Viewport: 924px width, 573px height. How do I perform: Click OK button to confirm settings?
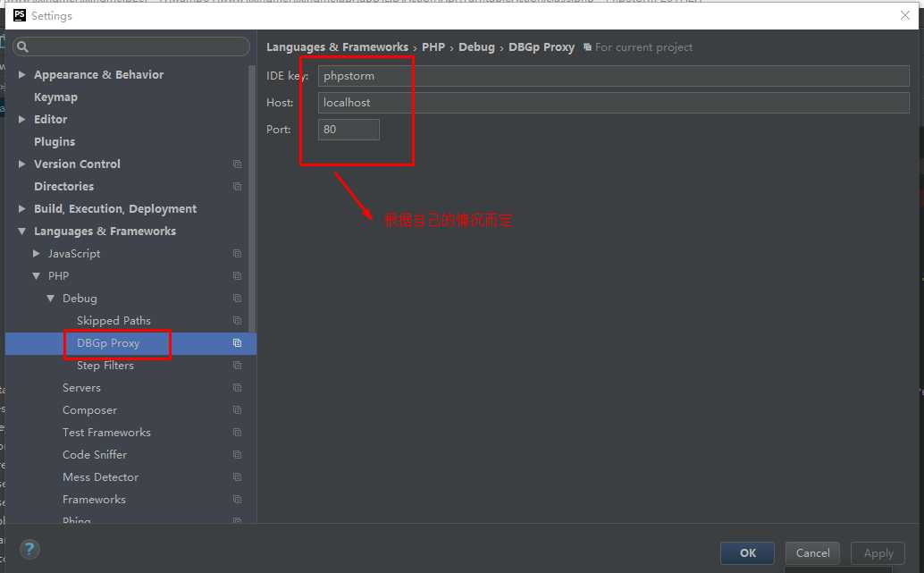point(747,553)
